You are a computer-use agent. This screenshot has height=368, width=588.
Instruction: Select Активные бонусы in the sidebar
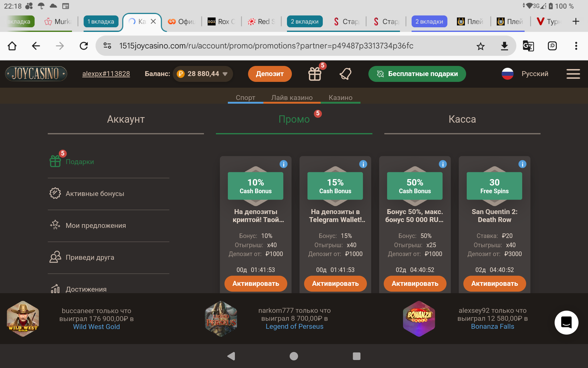(95, 194)
